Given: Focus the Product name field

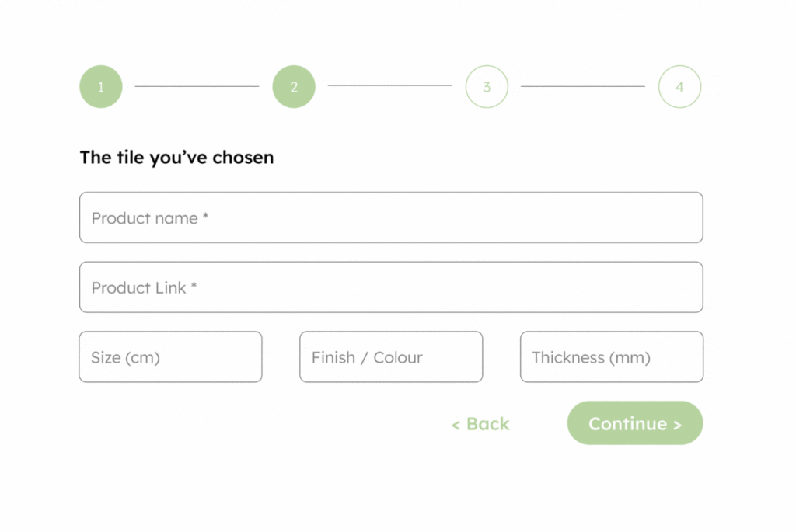Looking at the screenshot, I should (391, 217).
